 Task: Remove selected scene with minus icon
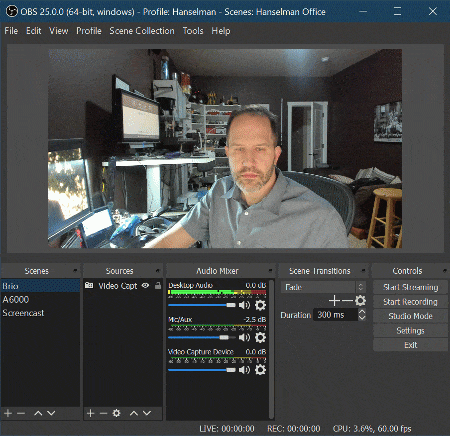click(x=21, y=413)
